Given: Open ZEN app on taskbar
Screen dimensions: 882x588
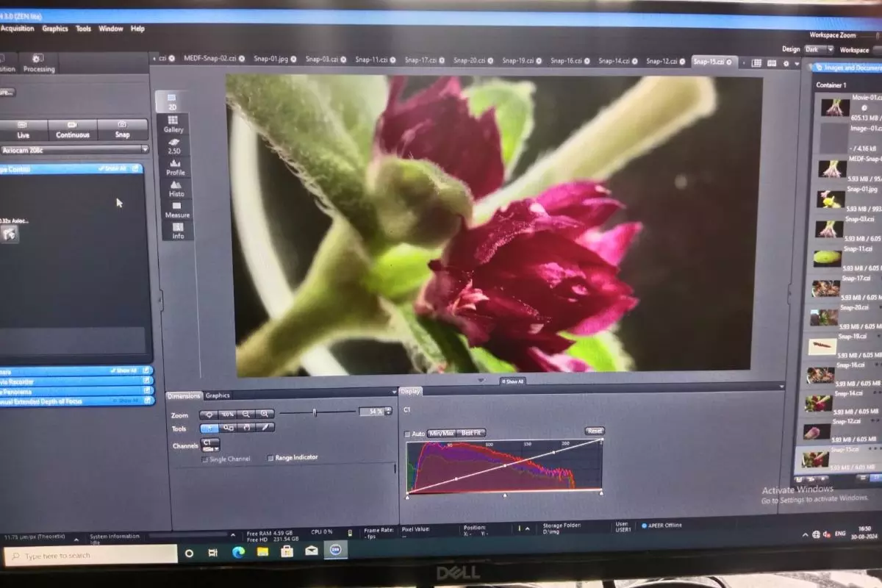Looking at the screenshot, I should point(335,549).
